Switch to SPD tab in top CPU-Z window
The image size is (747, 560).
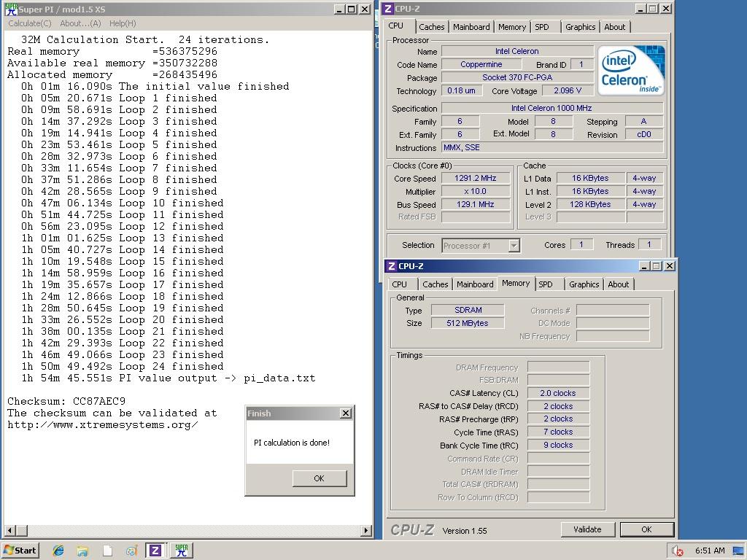click(542, 27)
